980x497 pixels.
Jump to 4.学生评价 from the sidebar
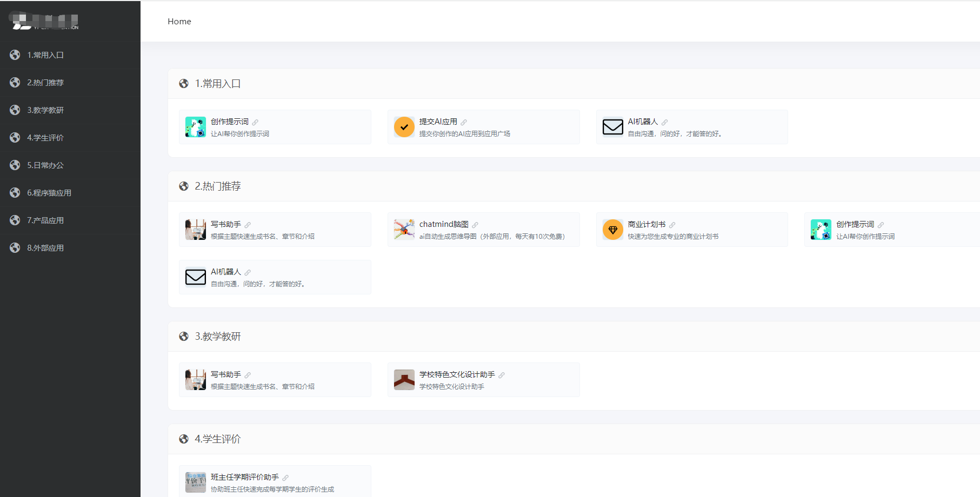pos(45,138)
